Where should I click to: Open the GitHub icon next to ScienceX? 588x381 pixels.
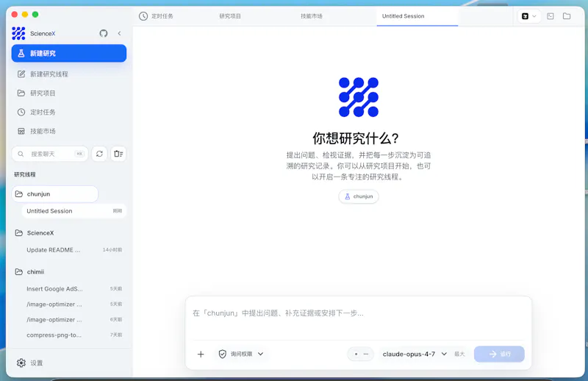pos(104,33)
